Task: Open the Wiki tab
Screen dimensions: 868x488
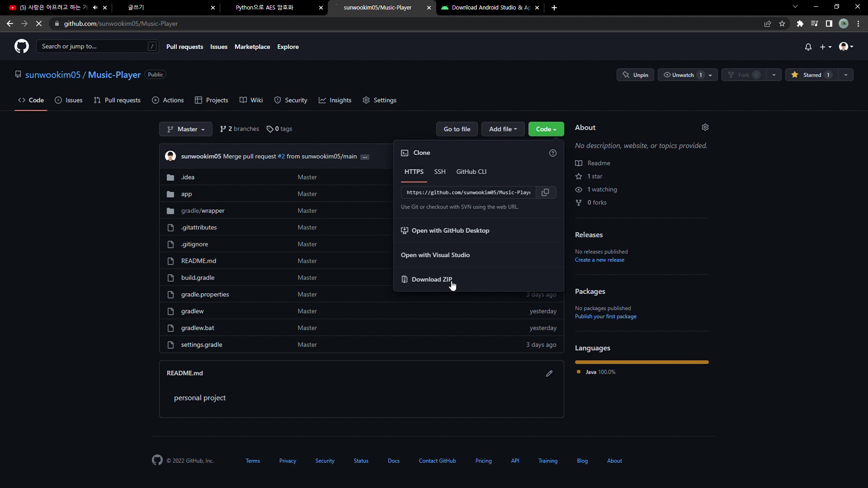Action: tap(251, 100)
